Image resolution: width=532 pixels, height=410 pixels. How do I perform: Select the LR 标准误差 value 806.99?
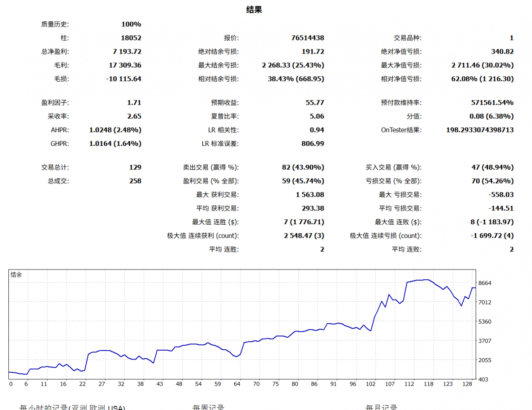(313, 143)
